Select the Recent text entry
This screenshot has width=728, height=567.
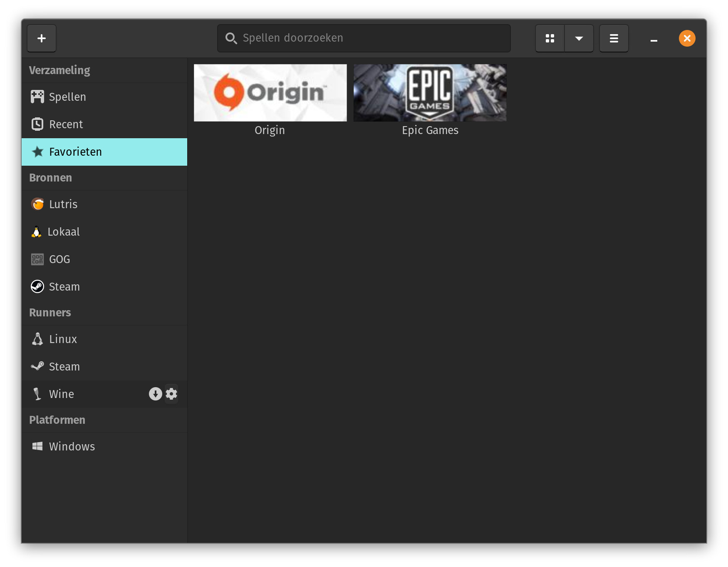pyautogui.click(x=66, y=124)
